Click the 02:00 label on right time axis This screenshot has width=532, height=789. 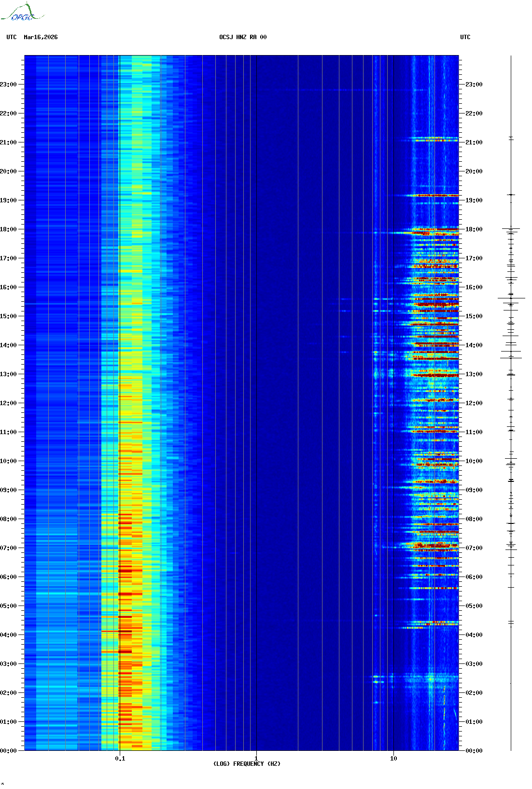[x=474, y=693]
